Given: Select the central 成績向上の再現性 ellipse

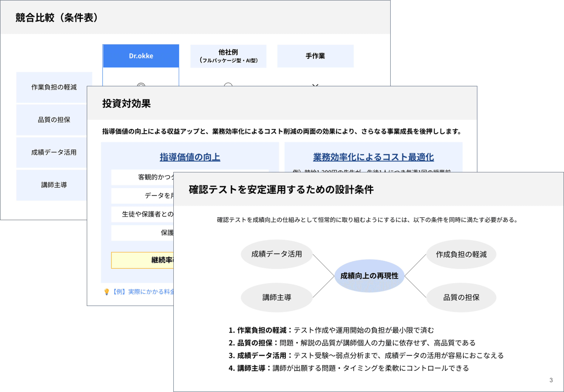Looking at the screenshot, I should tap(369, 276).
